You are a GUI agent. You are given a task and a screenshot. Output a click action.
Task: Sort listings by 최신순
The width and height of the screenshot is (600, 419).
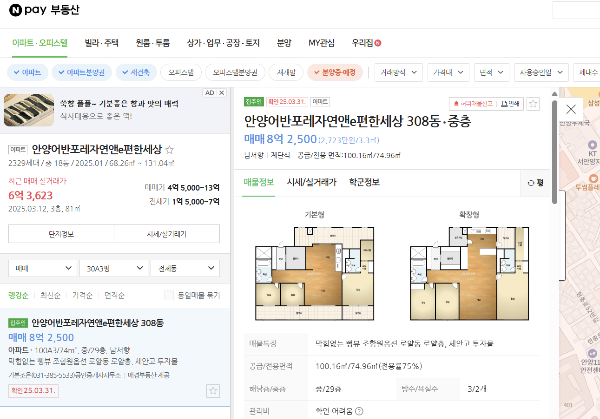[x=50, y=295]
